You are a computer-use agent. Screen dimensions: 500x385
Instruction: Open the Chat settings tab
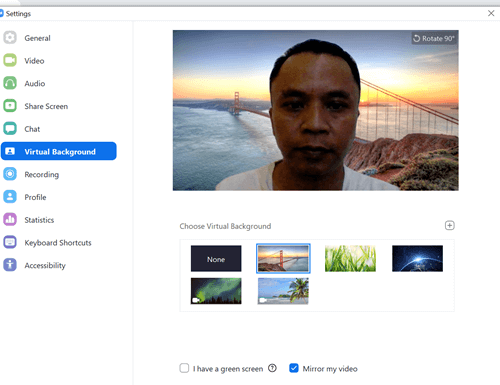(32, 129)
